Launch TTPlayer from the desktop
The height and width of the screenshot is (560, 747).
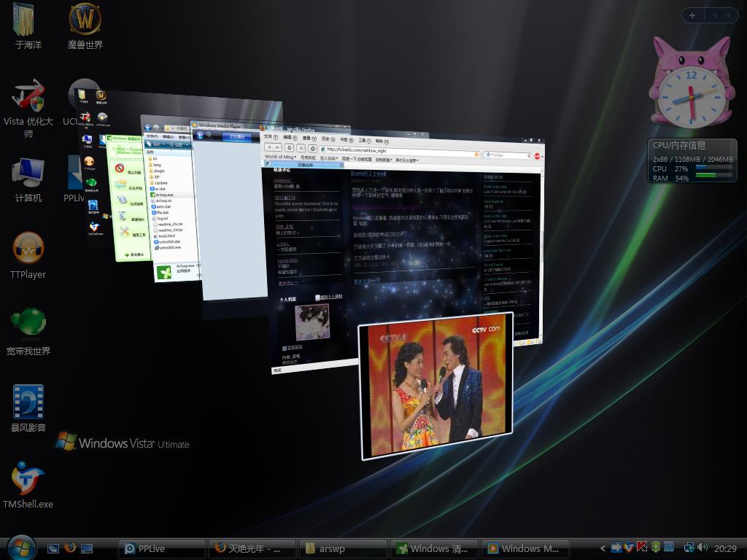[28, 249]
